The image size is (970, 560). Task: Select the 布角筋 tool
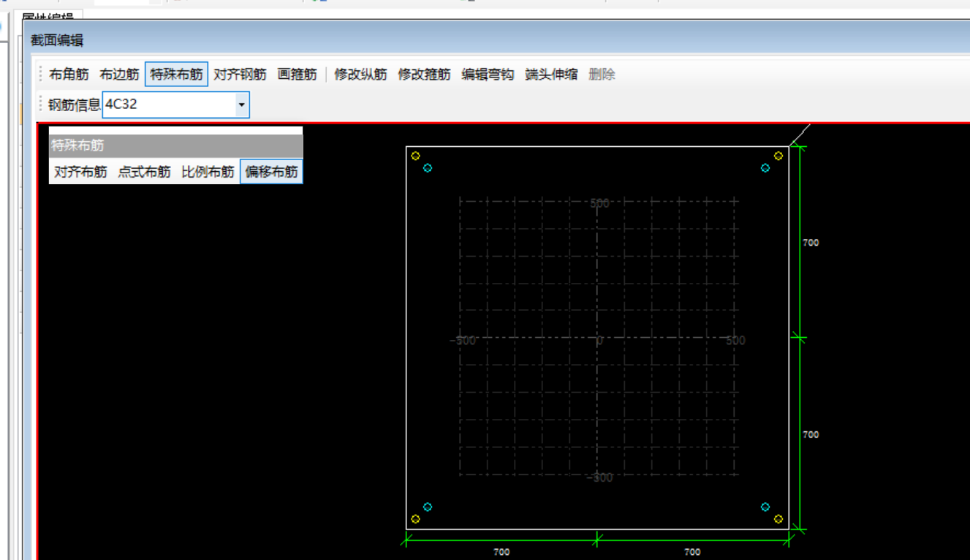[69, 75]
